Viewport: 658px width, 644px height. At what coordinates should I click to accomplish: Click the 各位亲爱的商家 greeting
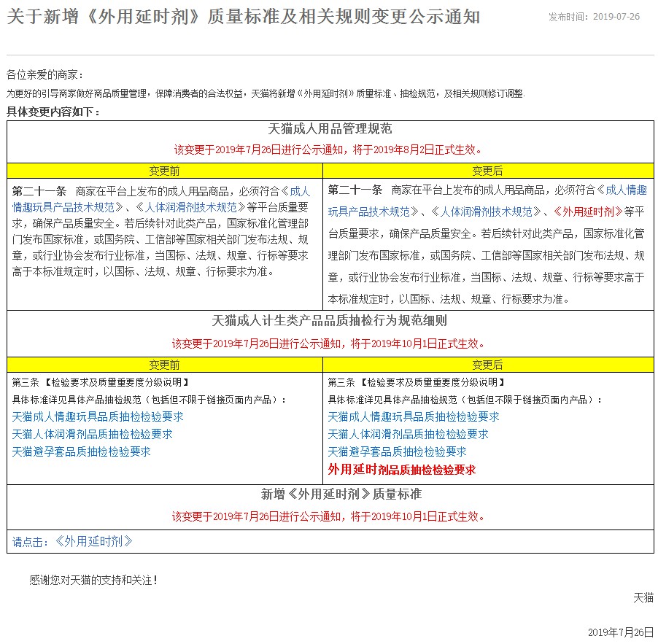point(45,75)
